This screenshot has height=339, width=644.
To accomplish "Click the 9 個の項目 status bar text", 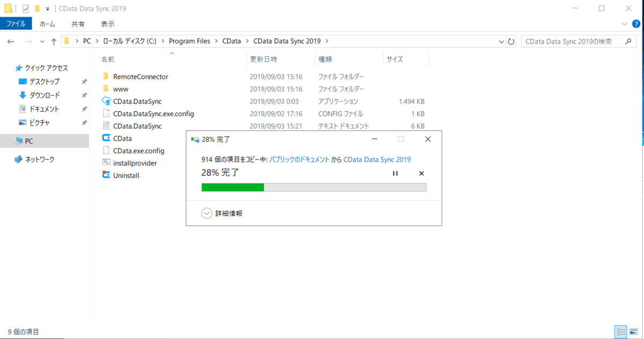I will click(23, 332).
